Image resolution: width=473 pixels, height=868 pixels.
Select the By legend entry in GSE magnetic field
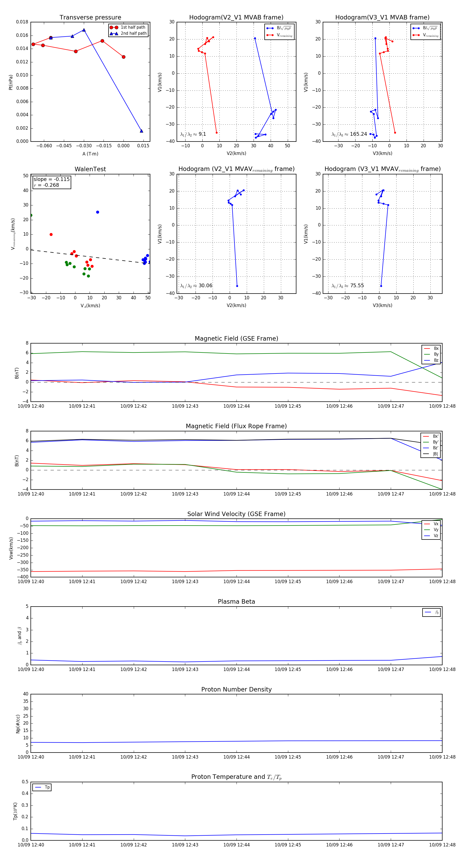(x=431, y=355)
